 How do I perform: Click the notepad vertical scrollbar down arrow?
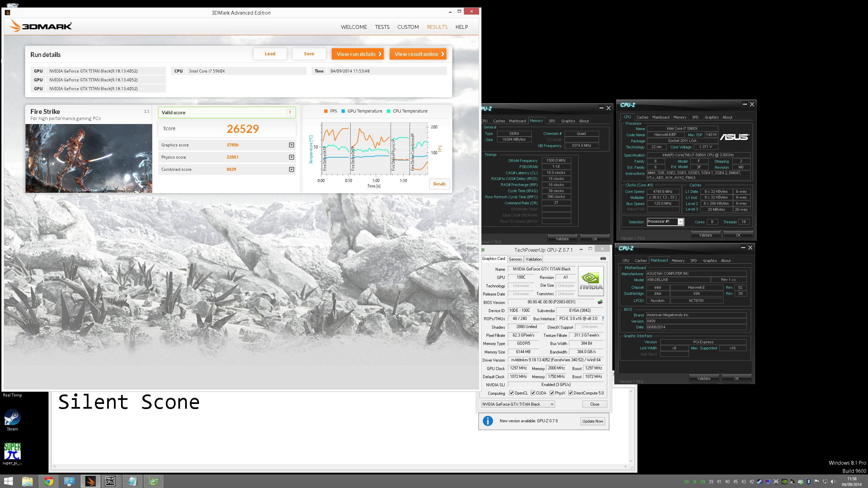pyautogui.click(x=631, y=461)
